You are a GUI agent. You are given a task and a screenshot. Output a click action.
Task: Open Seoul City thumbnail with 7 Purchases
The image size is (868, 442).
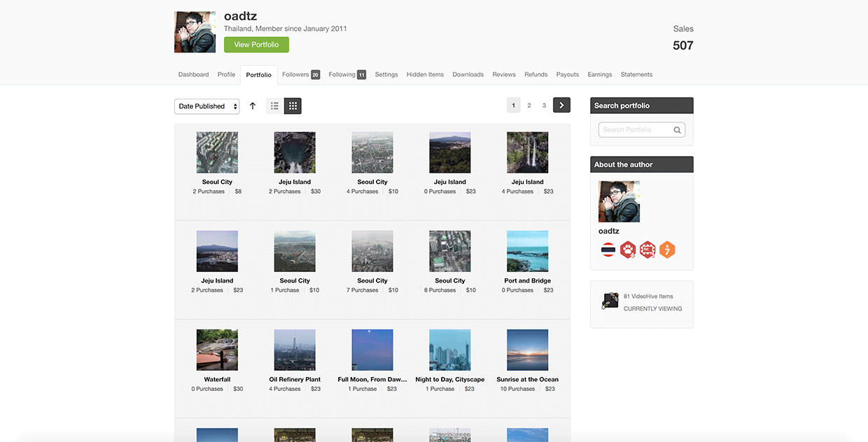coord(372,251)
